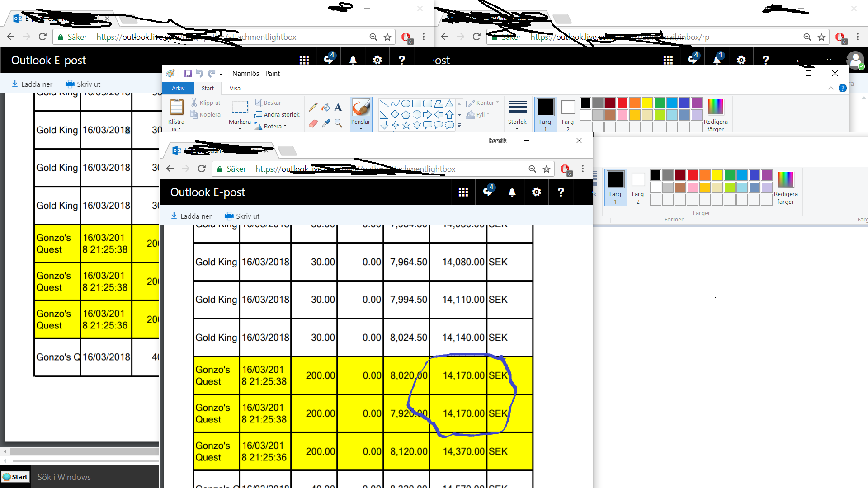Pick the Oval shape in Paint's gallery
868x488 pixels.
click(x=406, y=103)
